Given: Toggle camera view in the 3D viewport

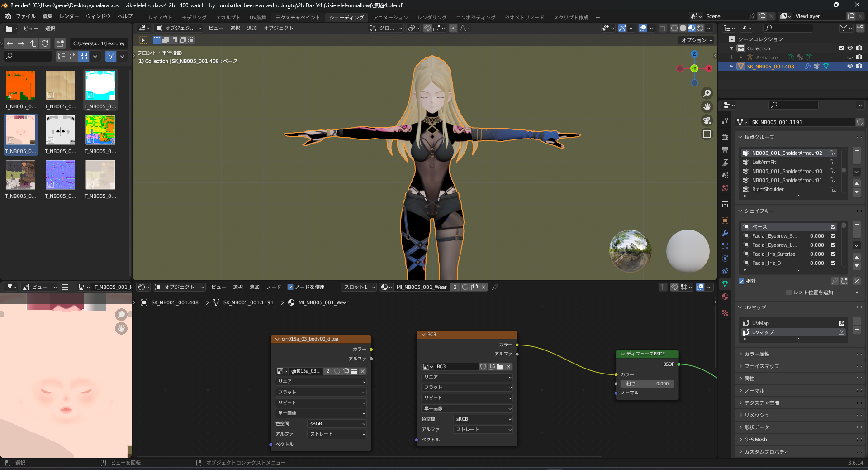Looking at the screenshot, I should click(x=707, y=120).
